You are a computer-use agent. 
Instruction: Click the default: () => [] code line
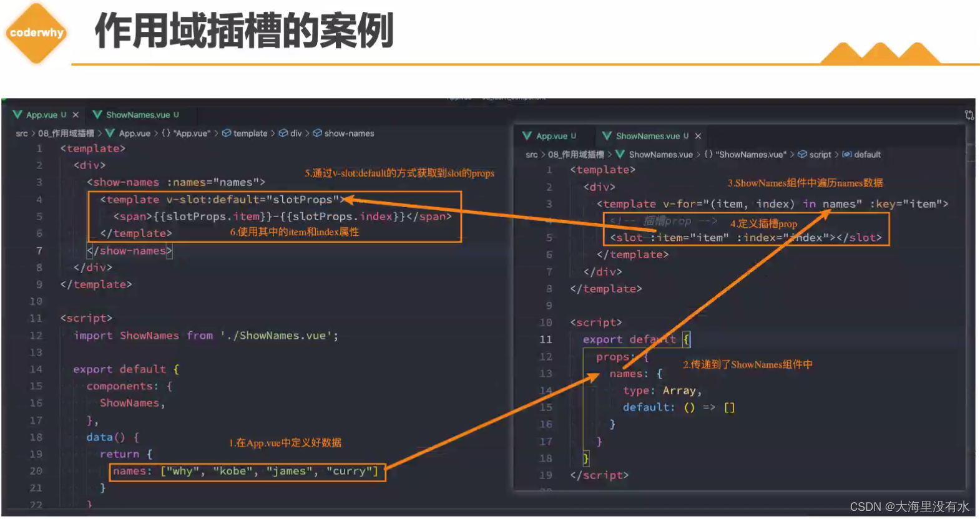point(679,407)
